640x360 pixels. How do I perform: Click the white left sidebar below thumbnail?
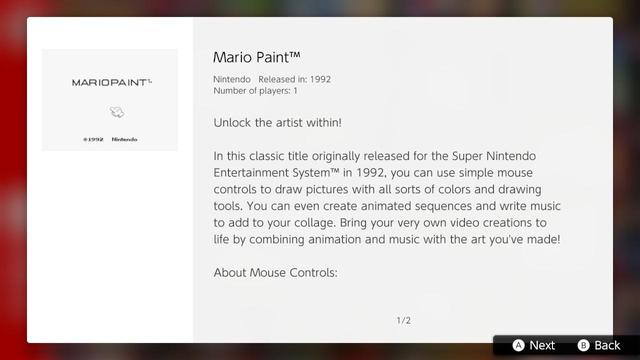[110, 245]
